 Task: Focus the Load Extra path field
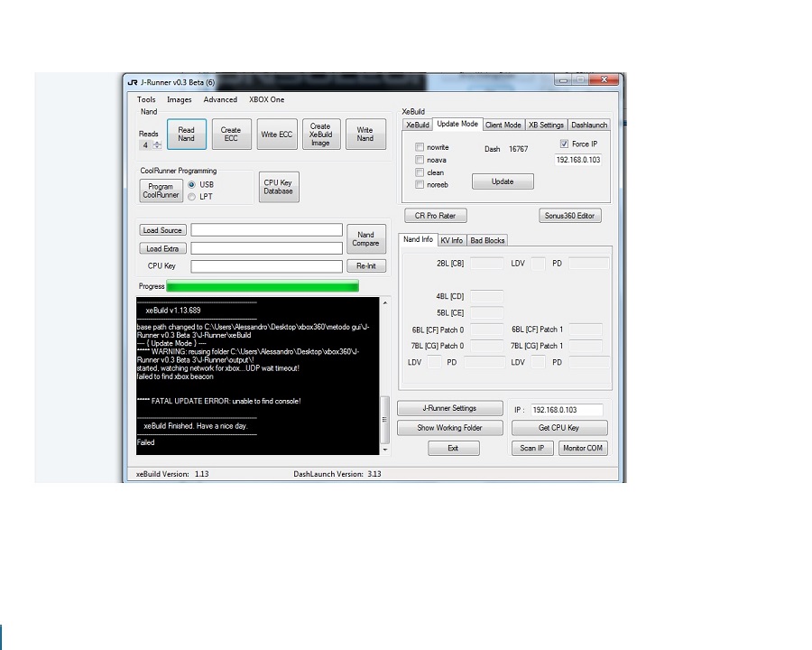pyautogui.click(x=267, y=248)
